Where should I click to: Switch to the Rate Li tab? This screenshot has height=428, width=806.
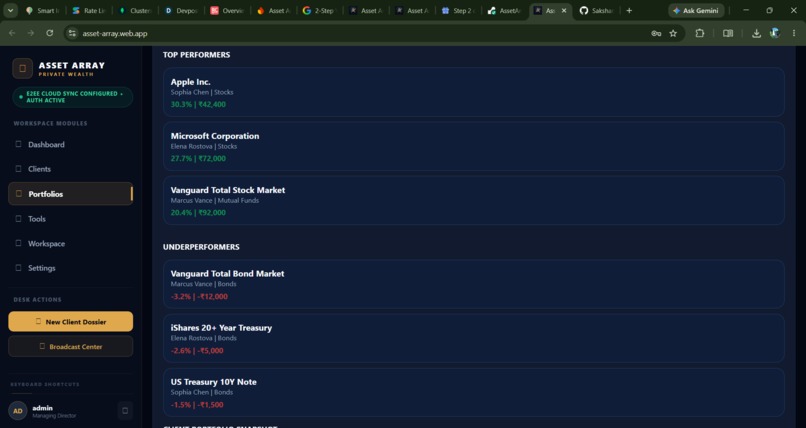pyautogui.click(x=89, y=10)
